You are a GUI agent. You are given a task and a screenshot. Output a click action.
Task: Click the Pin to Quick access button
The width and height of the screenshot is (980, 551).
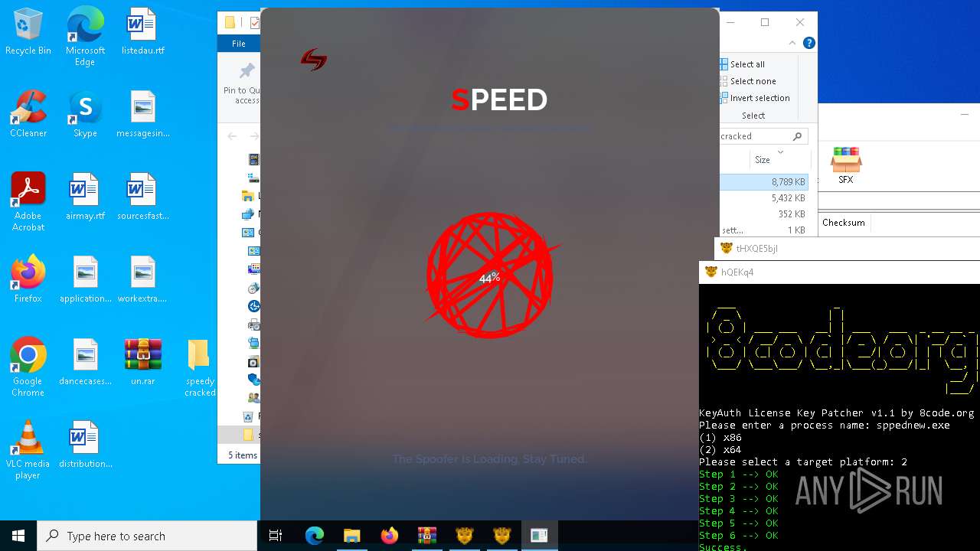click(x=247, y=83)
